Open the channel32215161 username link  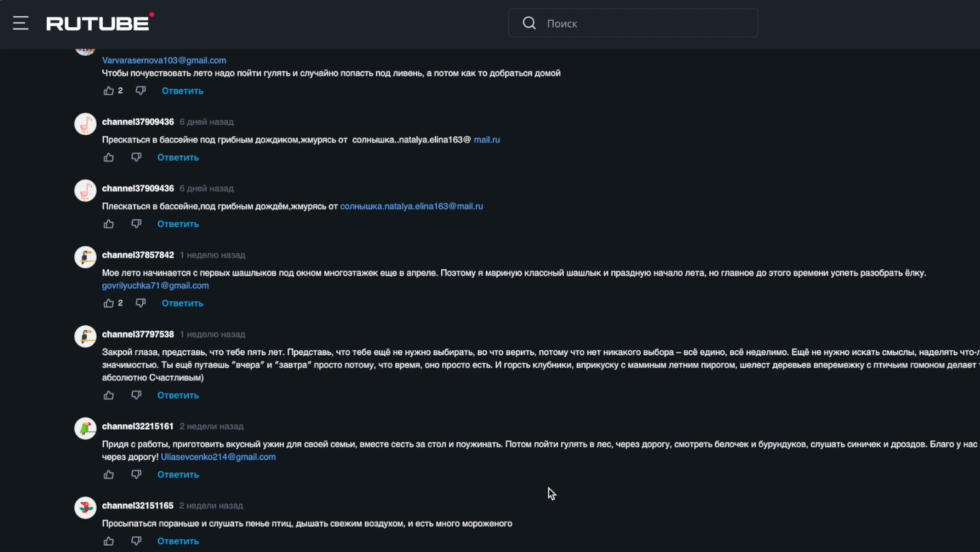tap(138, 426)
